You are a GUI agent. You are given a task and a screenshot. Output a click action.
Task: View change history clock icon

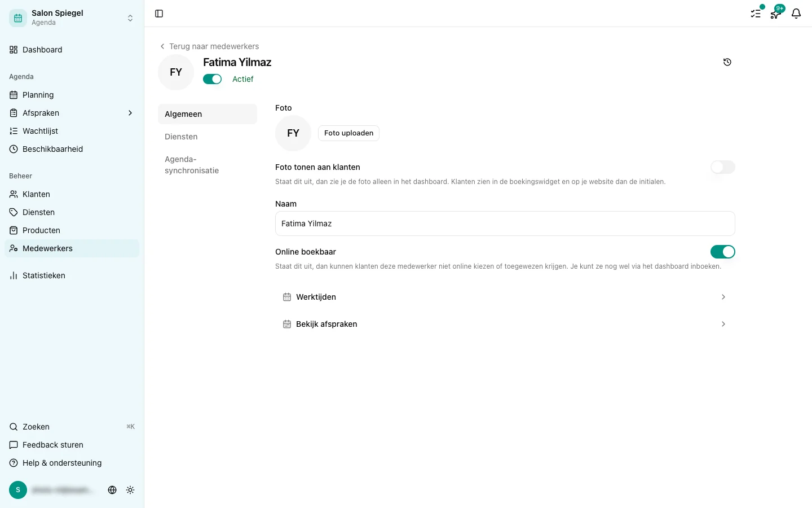(727, 62)
